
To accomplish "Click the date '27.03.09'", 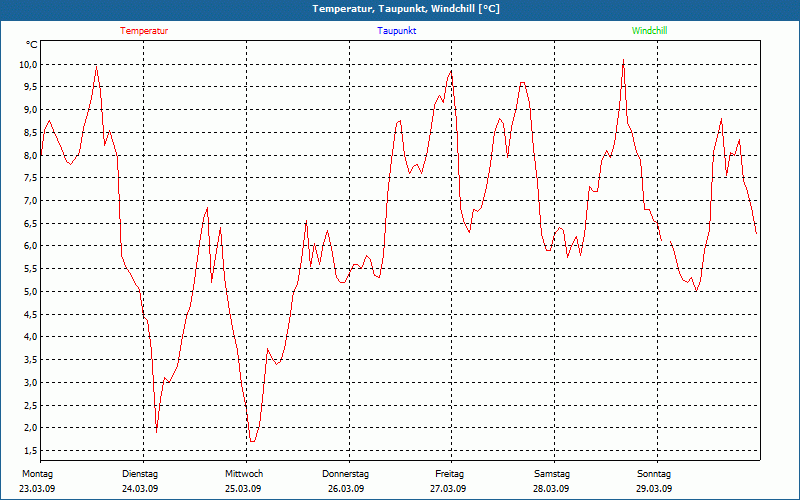I will 448,489.
